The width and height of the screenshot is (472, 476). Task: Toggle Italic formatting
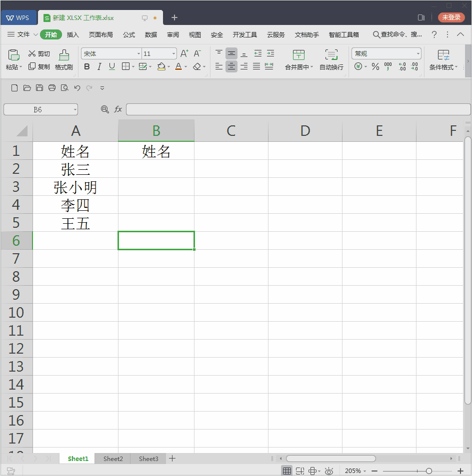pyautogui.click(x=99, y=66)
